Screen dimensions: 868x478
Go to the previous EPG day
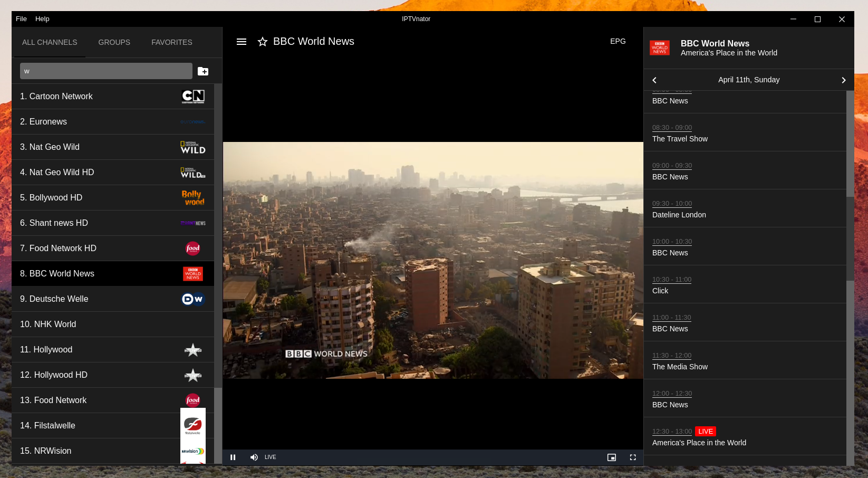[654, 80]
